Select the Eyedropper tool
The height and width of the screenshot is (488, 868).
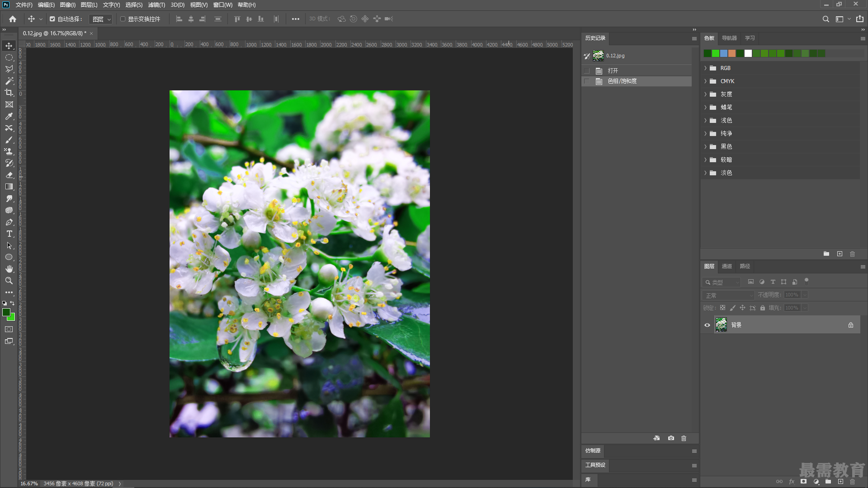9,116
